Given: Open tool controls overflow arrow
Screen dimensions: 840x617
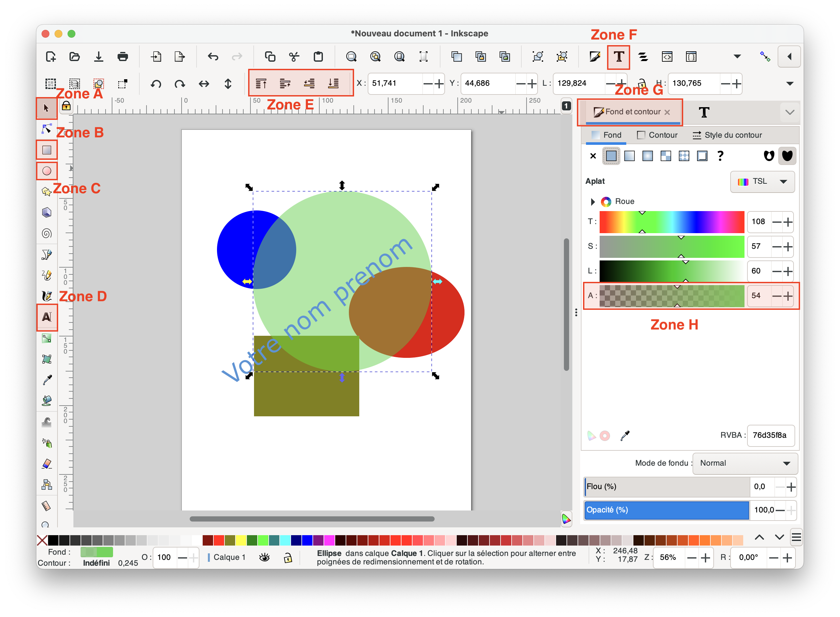Looking at the screenshot, I should pos(790,83).
